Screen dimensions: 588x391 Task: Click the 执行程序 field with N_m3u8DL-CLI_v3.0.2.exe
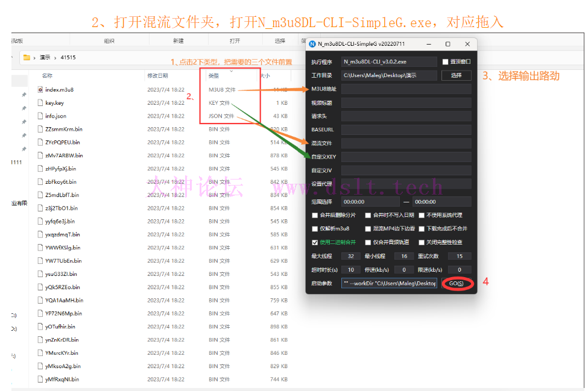tap(389, 62)
